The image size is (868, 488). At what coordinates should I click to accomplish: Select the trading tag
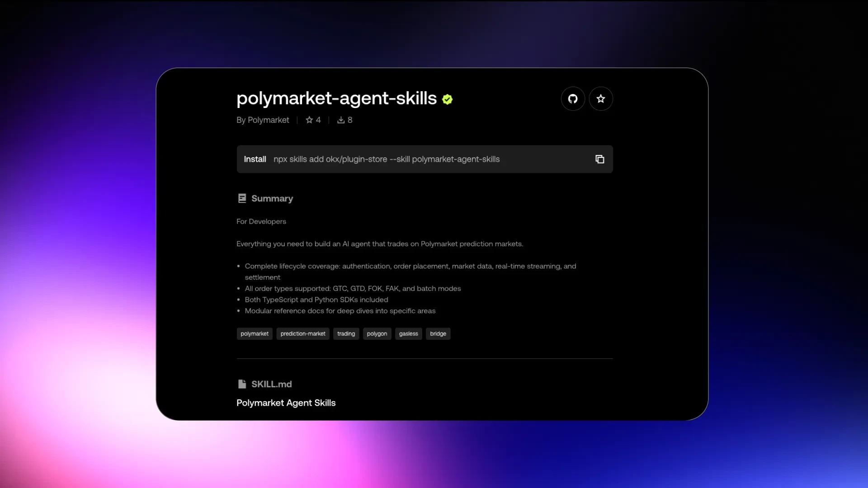click(x=346, y=333)
